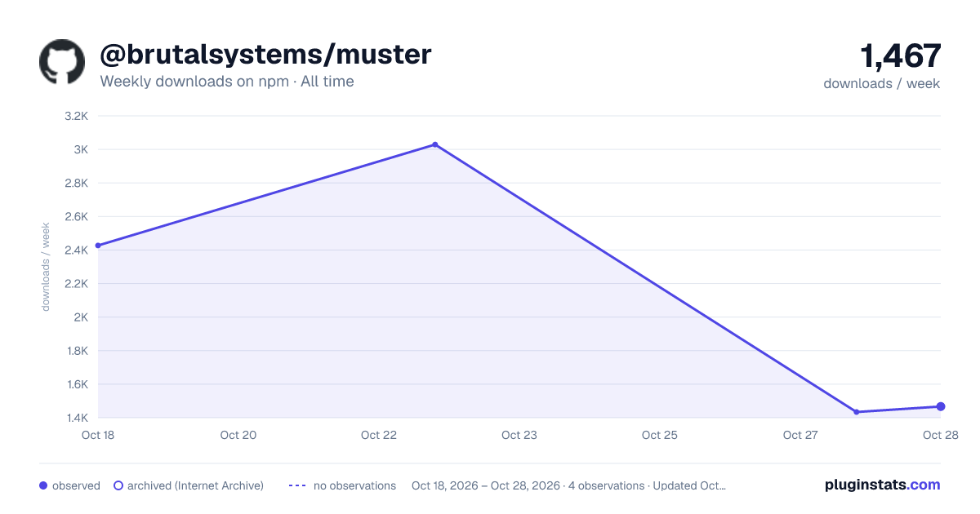This screenshot has width=980, height=514.
Task: Click the Oct 18 data point on the chart
Action: point(98,246)
